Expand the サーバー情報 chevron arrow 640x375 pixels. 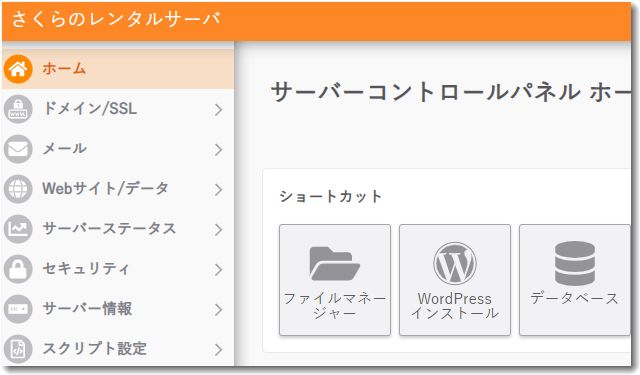point(218,309)
